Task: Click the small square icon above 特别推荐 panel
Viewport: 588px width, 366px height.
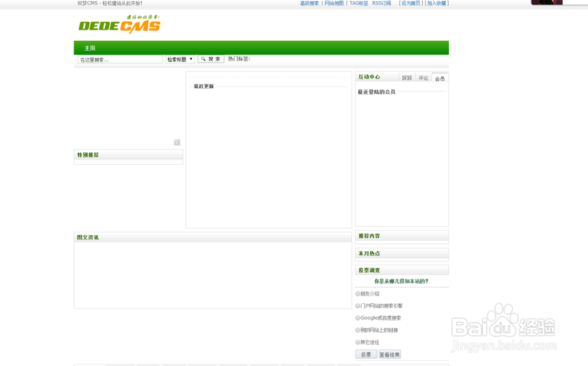Action: click(x=176, y=142)
